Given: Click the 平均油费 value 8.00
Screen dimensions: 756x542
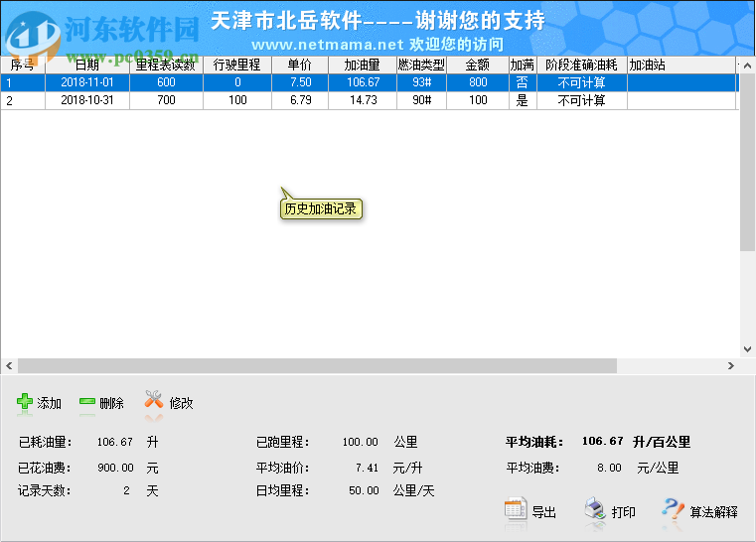Looking at the screenshot, I should point(609,468).
